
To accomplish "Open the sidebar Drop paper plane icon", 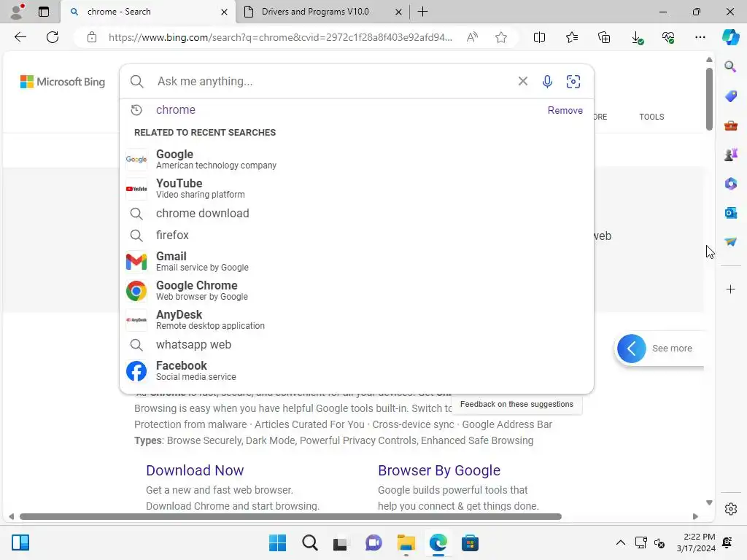I will (x=730, y=241).
